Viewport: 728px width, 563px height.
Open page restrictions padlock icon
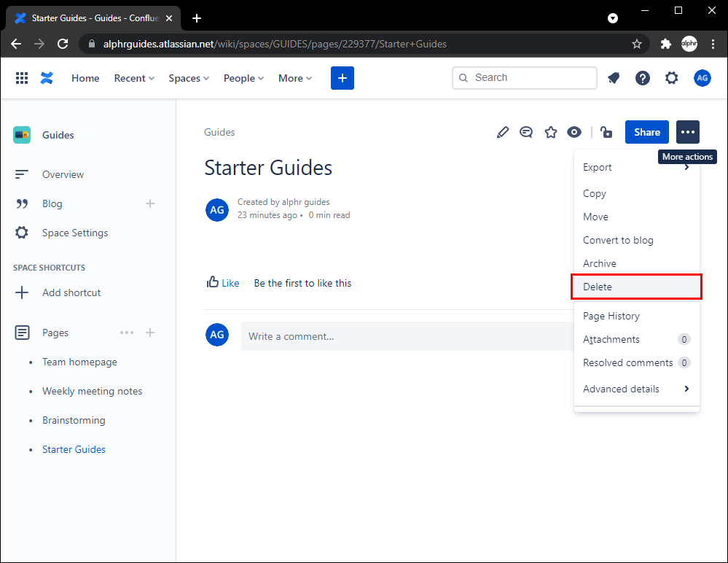606,132
